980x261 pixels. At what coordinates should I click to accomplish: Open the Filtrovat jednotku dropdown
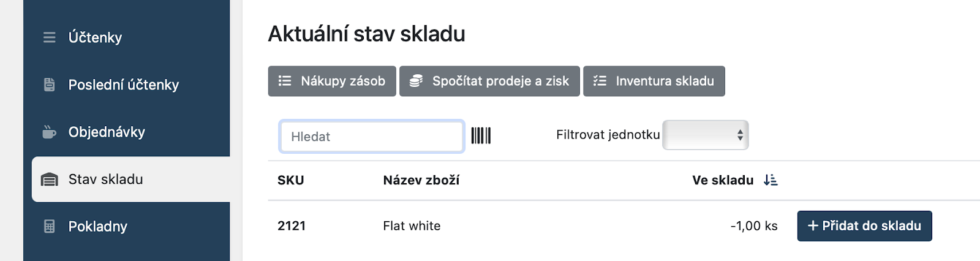click(x=706, y=135)
